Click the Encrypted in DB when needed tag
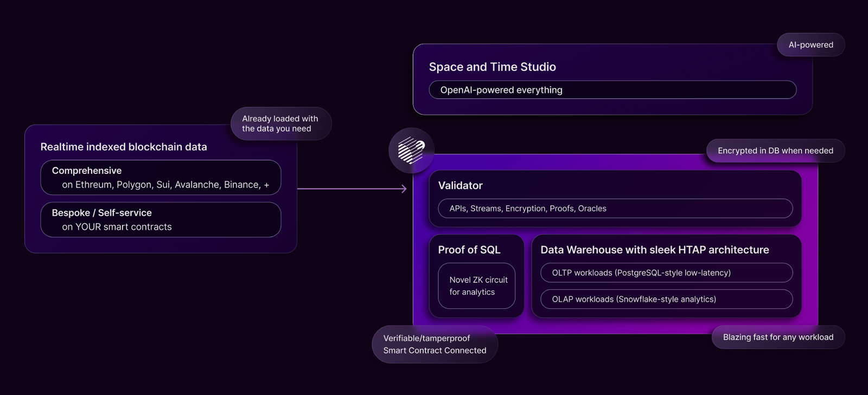The height and width of the screenshot is (395, 868). 775,151
